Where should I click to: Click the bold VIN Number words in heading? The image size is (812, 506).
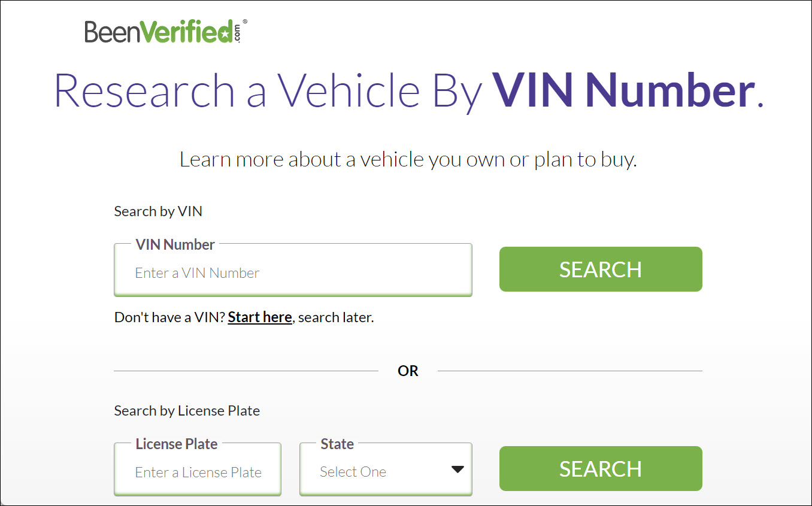click(623, 91)
